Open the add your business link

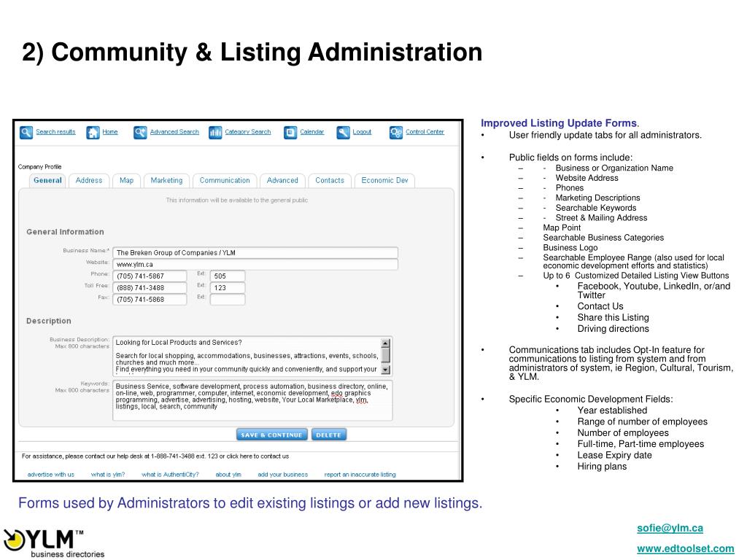[283, 475]
